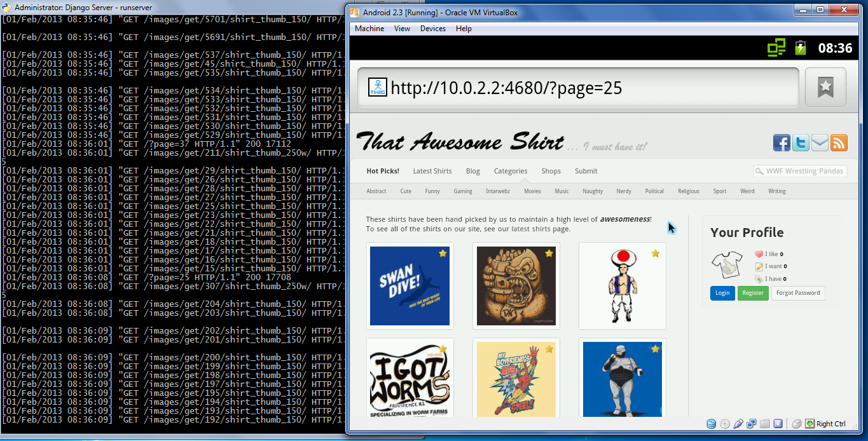868x441 pixels.
Task: Open the I Got Worms shirt thumbnail
Action: click(x=410, y=377)
